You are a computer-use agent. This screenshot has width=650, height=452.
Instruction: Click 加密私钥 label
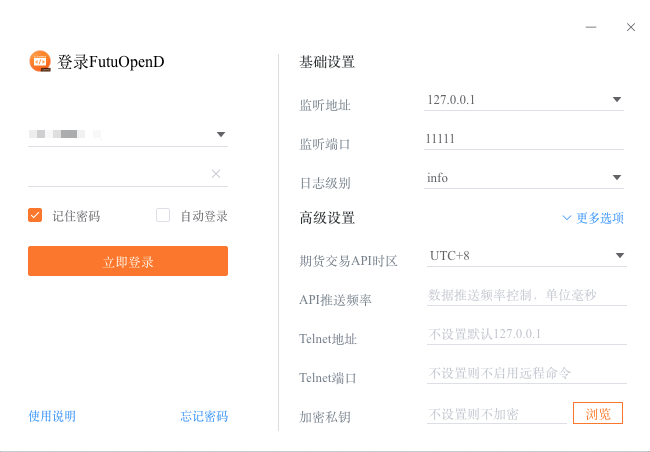pos(325,417)
